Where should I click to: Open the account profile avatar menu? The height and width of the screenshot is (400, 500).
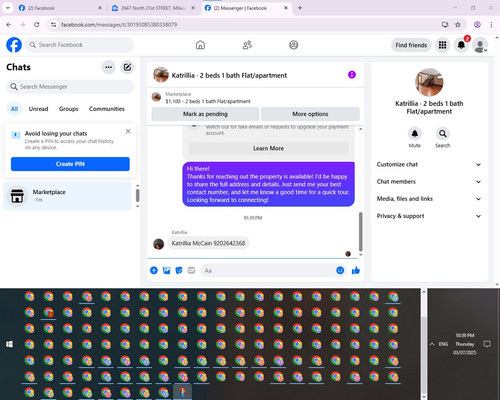(x=480, y=45)
